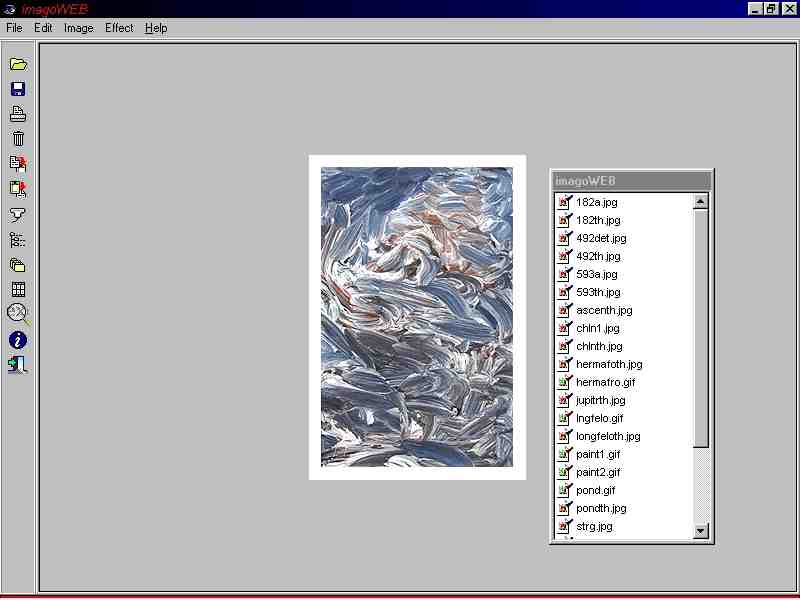Screen dimensions: 800x600
Task: Click the funnel filter icon
Action: [18, 214]
